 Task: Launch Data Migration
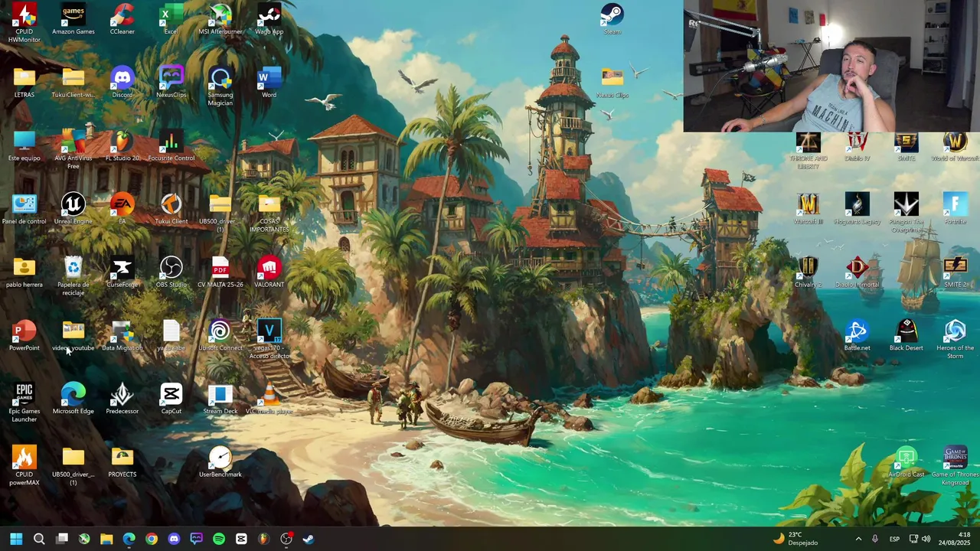(x=122, y=335)
